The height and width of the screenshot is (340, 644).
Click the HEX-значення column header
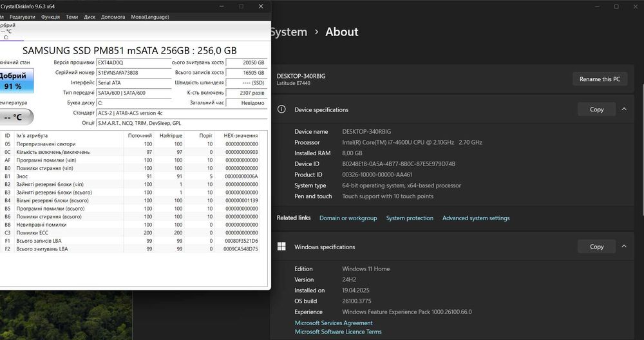coord(238,135)
